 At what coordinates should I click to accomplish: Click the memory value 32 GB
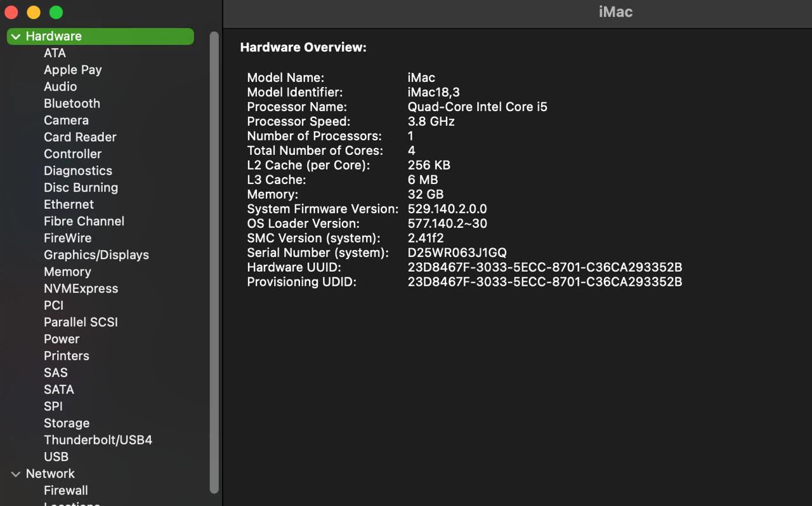[x=426, y=195]
